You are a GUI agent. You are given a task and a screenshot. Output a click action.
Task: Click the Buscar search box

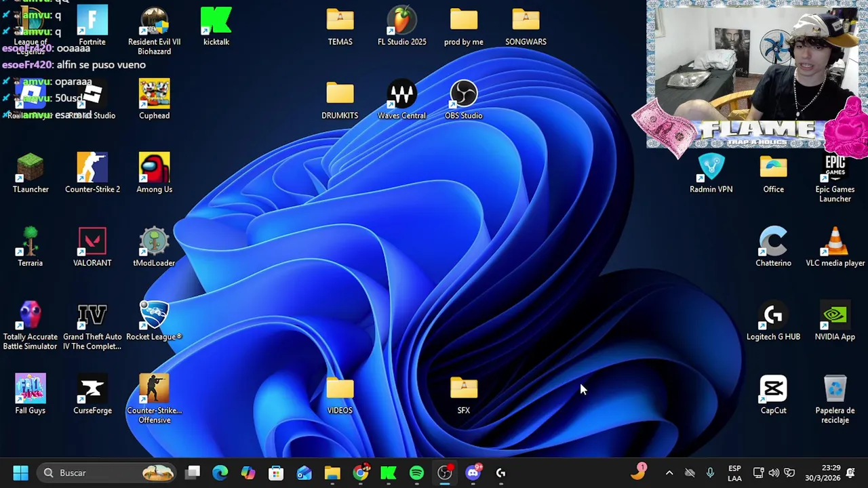[106, 473]
